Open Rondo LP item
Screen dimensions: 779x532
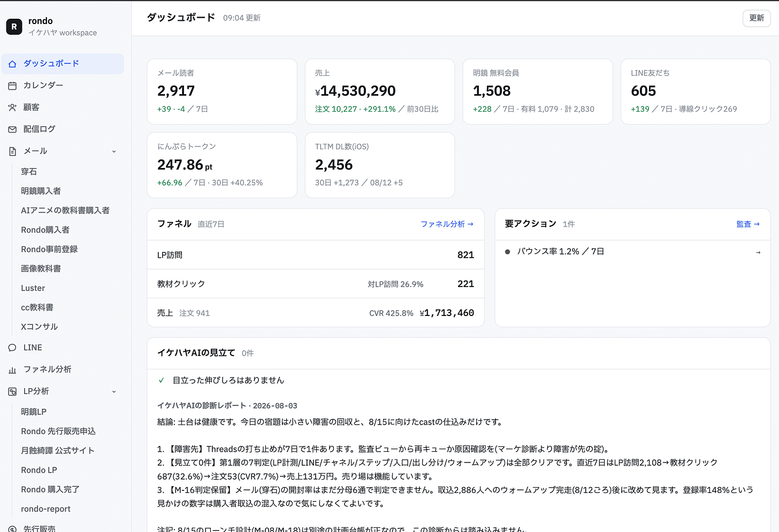[39, 470]
